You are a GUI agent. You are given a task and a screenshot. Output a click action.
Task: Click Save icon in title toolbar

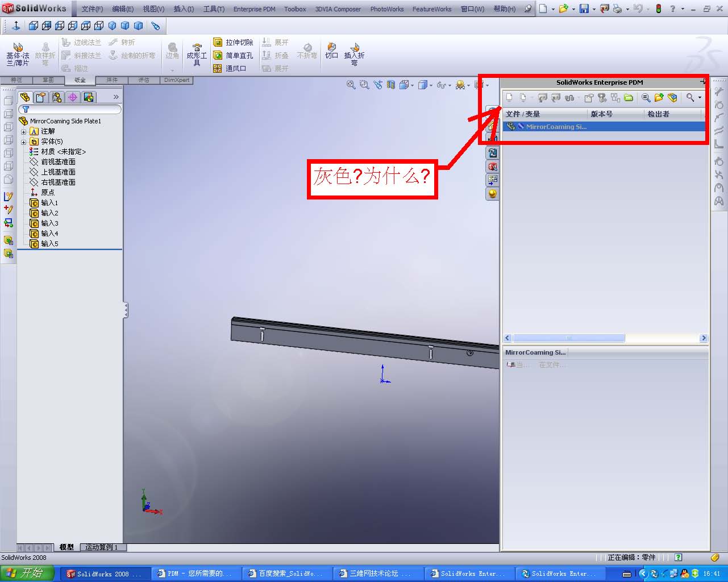pos(584,9)
